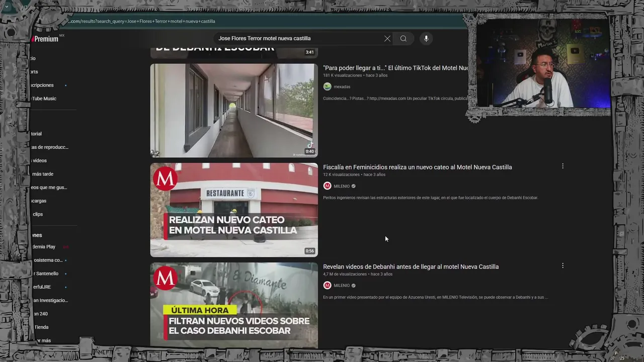Click the MILENIO avatar under the Fiscalía video
Viewport: 644px width, 362px height.
coord(327,186)
